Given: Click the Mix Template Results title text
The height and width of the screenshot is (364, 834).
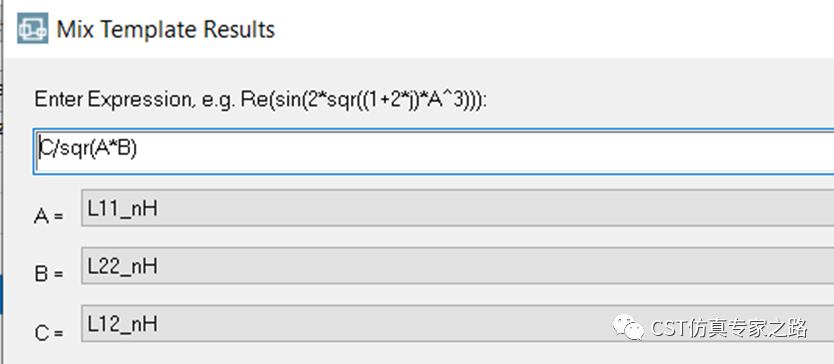Looking at the screenshot, I should (165, 29).
